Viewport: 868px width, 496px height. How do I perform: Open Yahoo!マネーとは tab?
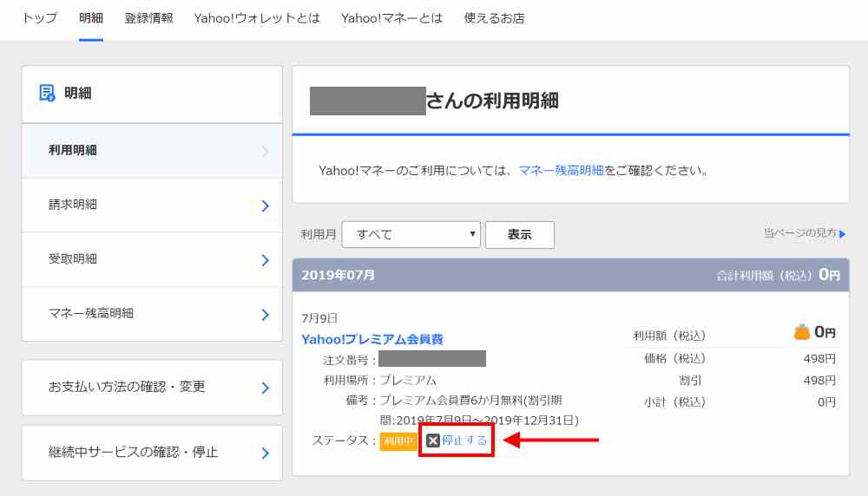pos(392,18)
